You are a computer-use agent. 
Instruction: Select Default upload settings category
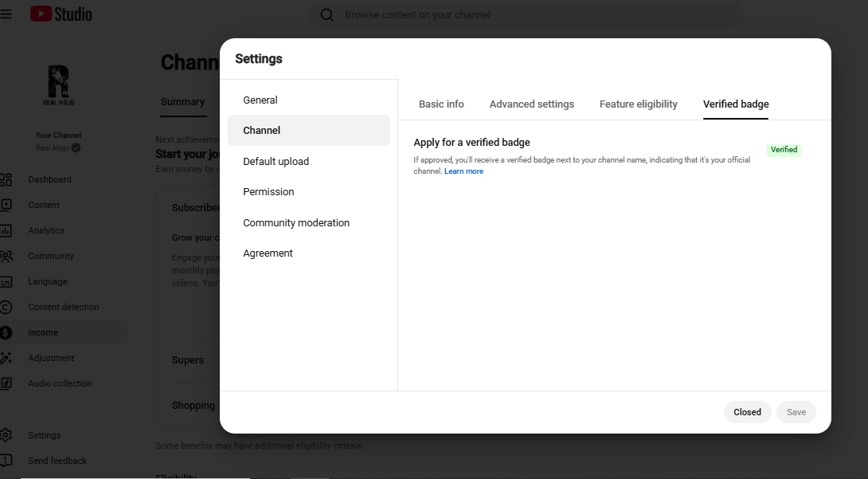[309, 161]
